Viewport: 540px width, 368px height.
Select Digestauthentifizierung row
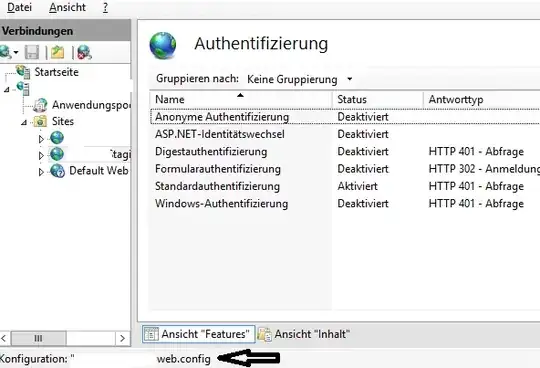345,151
